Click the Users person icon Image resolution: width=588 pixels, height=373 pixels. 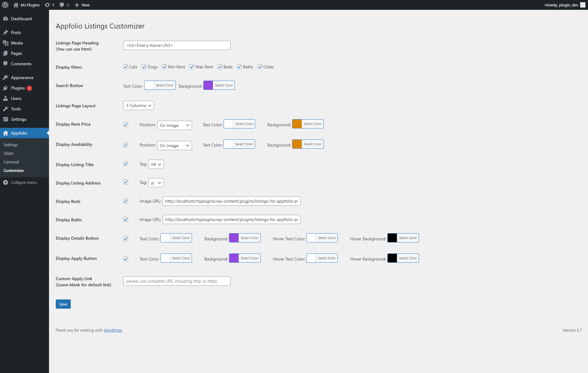(x=6, y=98)
